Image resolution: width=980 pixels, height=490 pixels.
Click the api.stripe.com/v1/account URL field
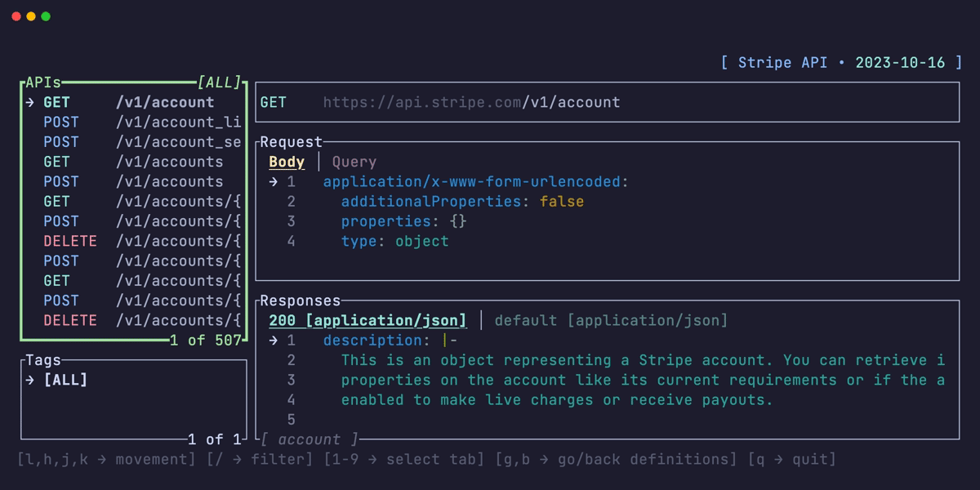(471, 102)
